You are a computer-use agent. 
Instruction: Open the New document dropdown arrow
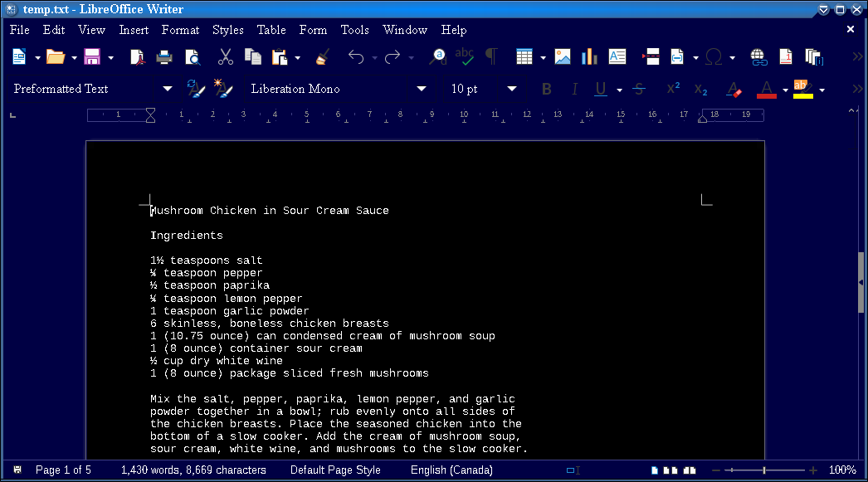click(37, 57)
